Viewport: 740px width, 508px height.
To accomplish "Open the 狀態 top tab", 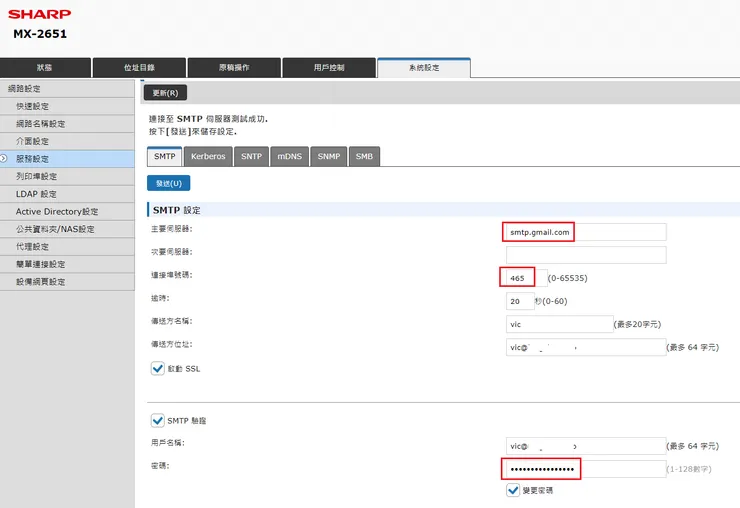I will coord(45,68).
